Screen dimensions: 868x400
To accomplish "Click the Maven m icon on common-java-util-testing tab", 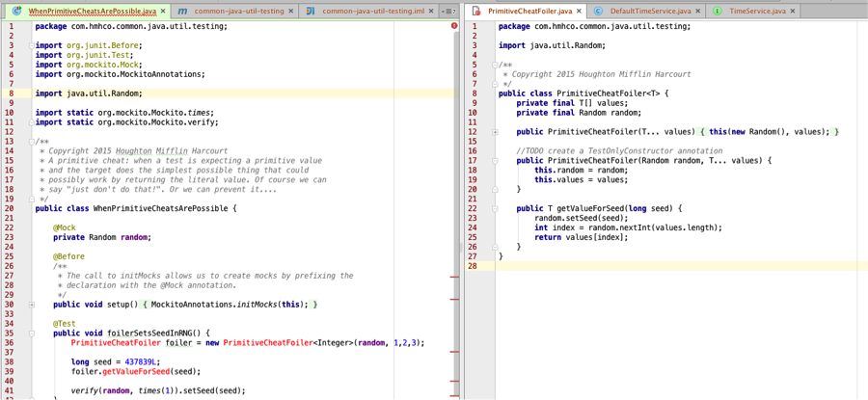I will click(183, 11).
